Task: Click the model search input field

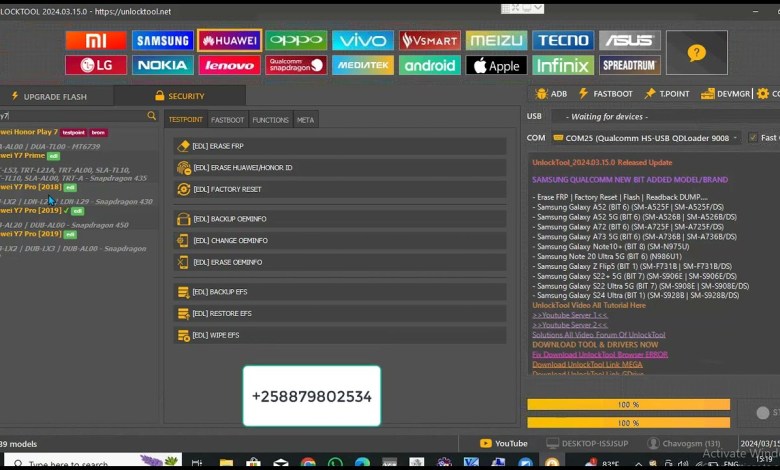Action: pos(72,116)
